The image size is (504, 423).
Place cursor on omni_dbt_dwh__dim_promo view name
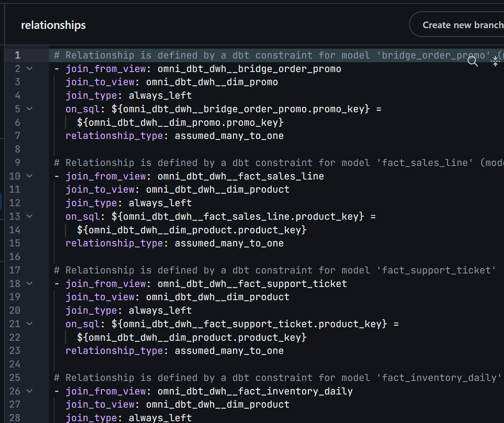[212, 82]
